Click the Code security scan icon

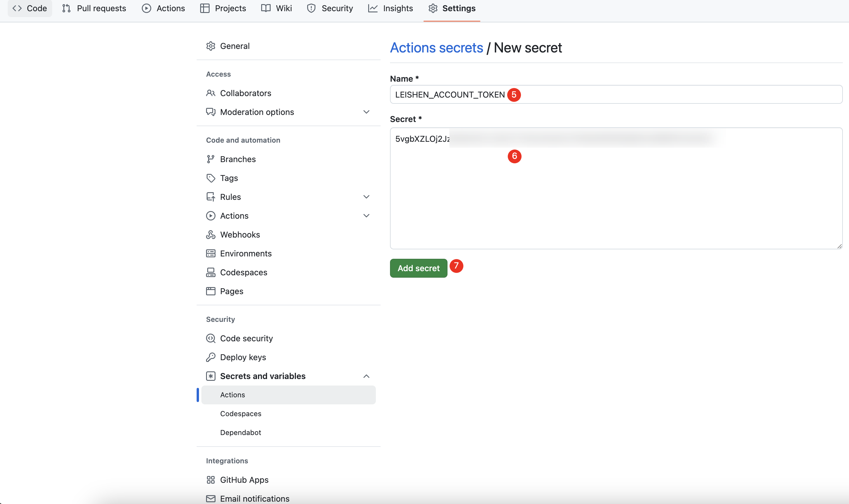coord(210,338)
